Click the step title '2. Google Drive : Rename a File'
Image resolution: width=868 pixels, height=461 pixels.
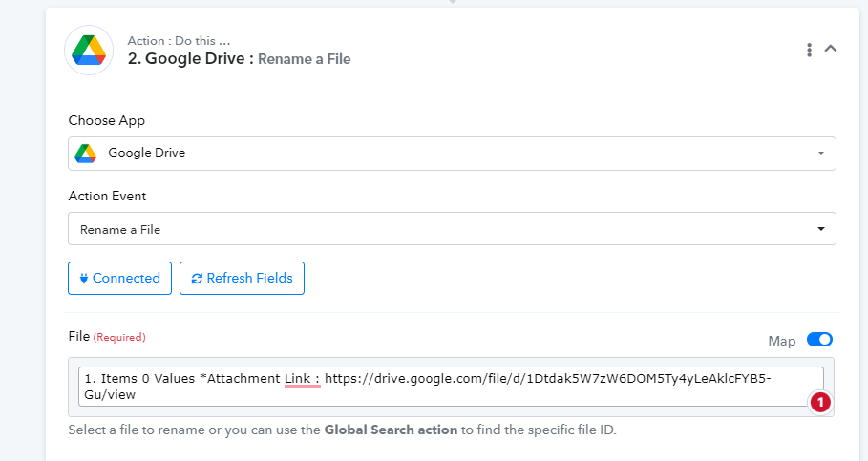coord(239,58)
